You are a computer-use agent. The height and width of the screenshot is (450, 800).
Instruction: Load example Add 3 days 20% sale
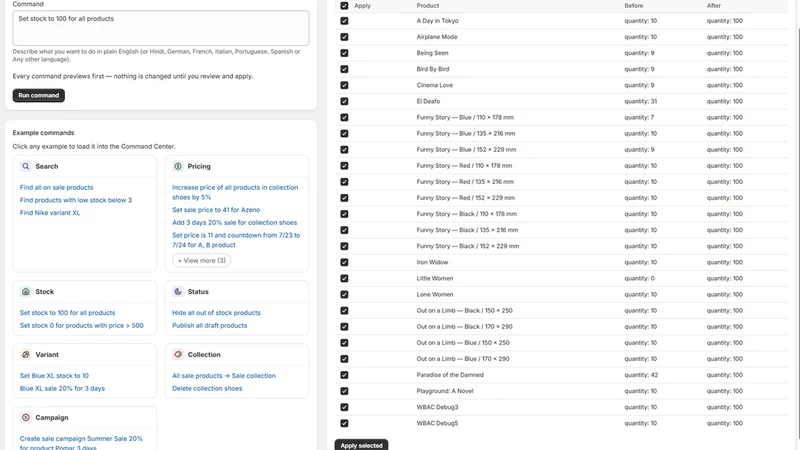(235, 222)
